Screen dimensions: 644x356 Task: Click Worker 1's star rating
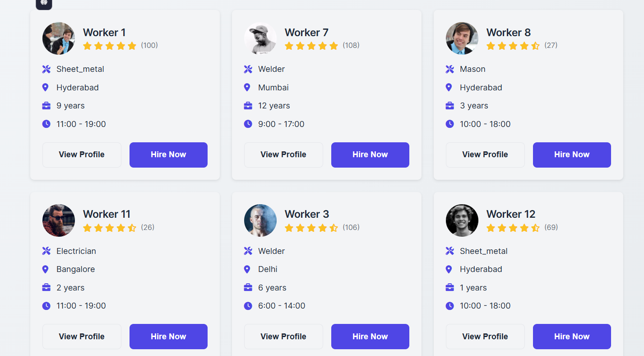tap(110, 46)
